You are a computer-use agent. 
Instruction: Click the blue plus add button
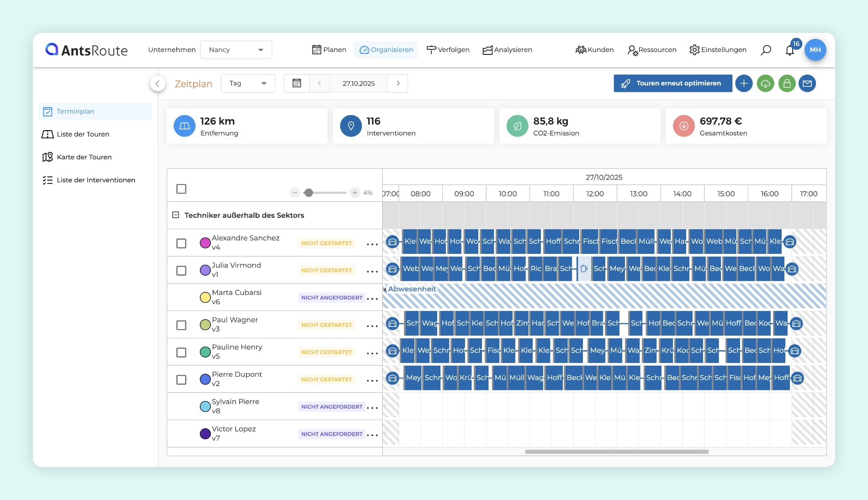click(x=744, y=84)
